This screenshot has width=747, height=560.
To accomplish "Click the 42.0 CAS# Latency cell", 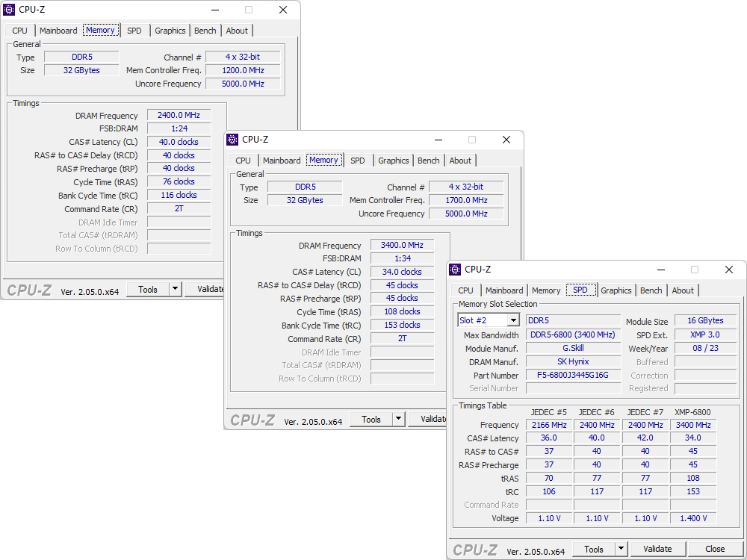I will [645, 438].
